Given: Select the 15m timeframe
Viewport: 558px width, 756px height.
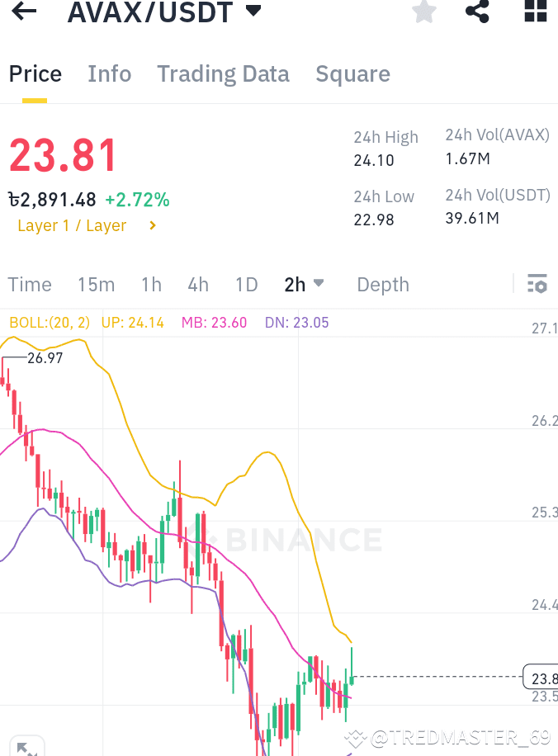Looking at the screenshot, I should (96, 284).
